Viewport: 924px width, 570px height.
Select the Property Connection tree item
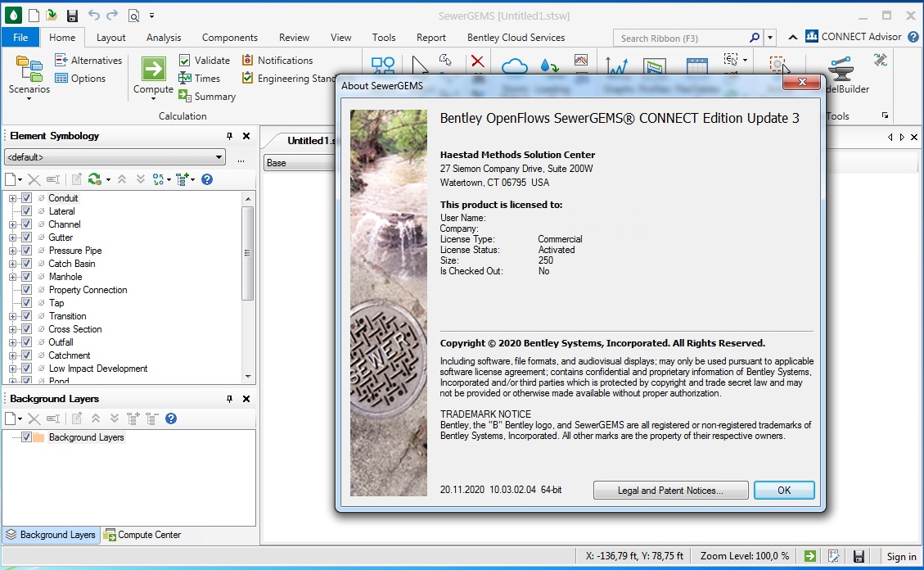click(x=88, y=289)
